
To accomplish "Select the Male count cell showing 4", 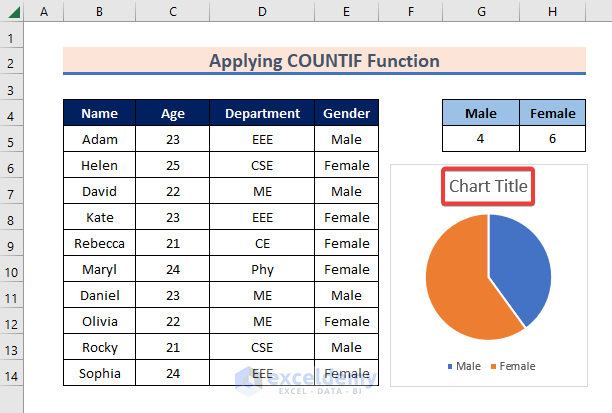I will coord(481,139).
